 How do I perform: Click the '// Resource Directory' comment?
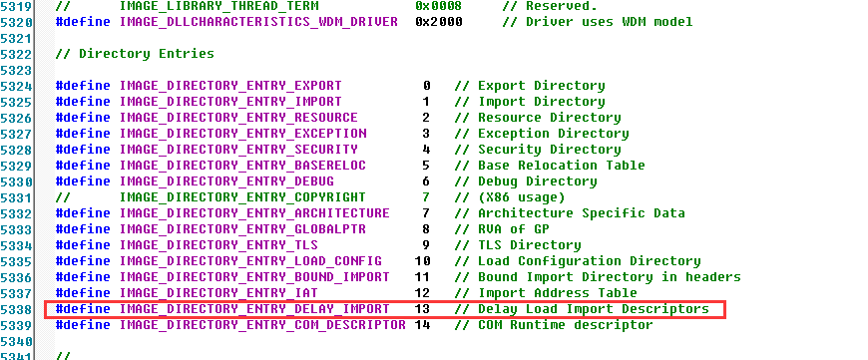click(x=538, y=118)
